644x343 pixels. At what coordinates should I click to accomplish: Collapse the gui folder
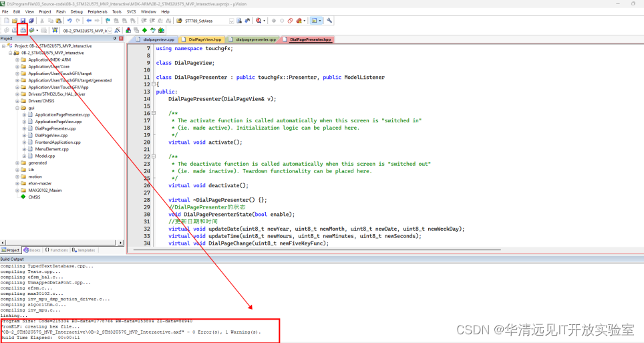pyautogui.click(x=17, y=108)
